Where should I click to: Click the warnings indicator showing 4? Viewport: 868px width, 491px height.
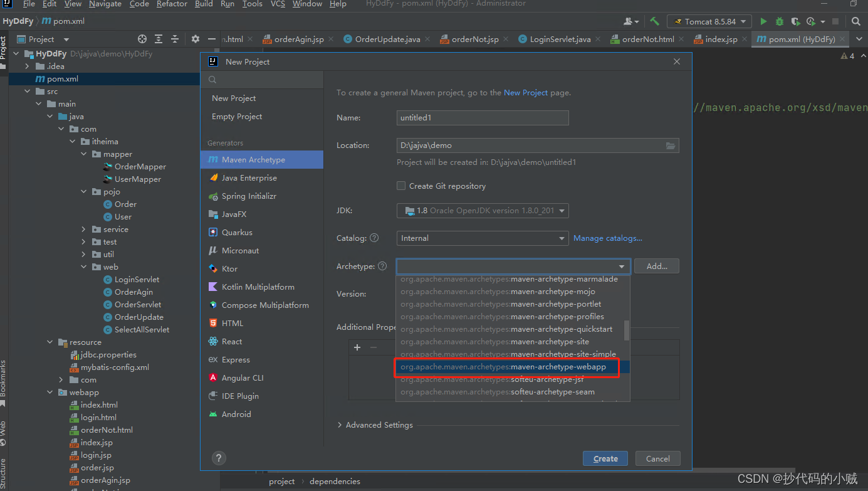(x=847, y=56)
